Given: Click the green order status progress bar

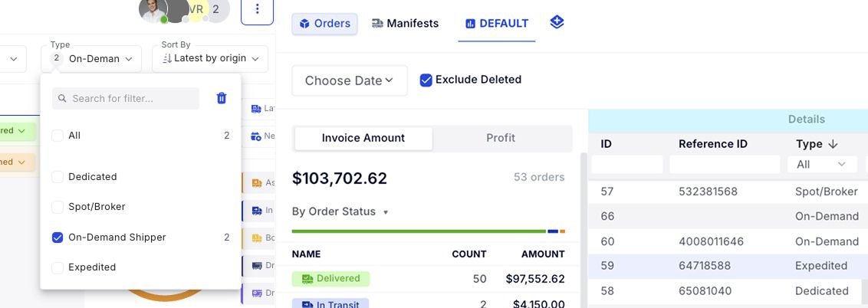Looking at the screenshot, I should tap(418, 231).
